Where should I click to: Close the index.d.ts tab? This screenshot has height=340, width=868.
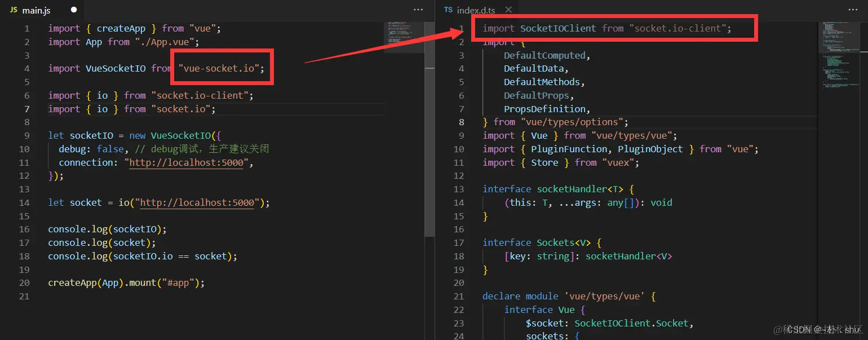click(x=508, y=10)
